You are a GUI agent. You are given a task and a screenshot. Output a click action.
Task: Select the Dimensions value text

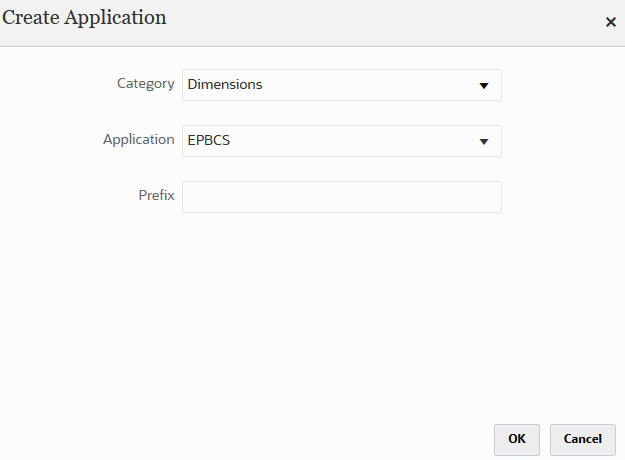pyautogui.click(x=225, y=85)
